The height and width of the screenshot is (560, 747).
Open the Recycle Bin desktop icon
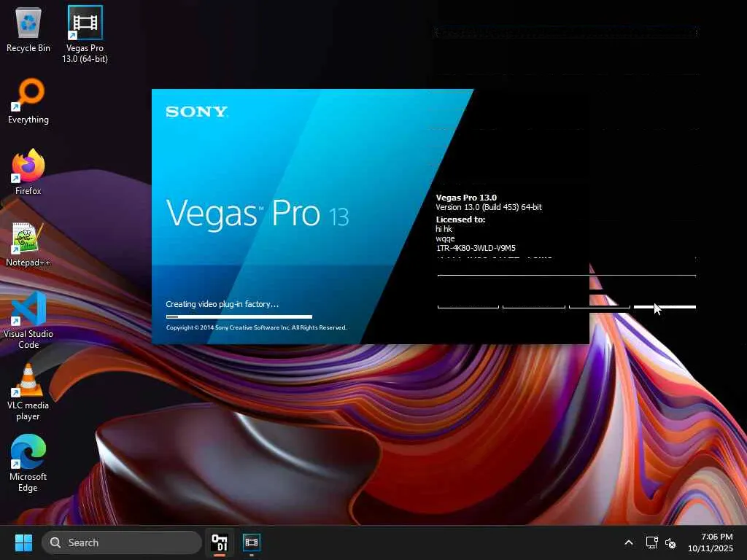tap(28, 29)
